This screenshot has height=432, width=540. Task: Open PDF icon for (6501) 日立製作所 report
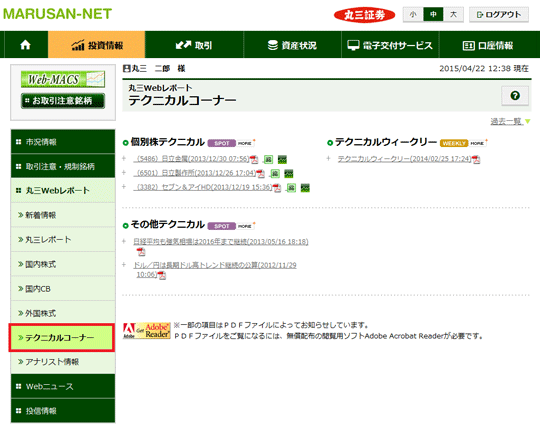pyautogui.click(x=261, y=173)
